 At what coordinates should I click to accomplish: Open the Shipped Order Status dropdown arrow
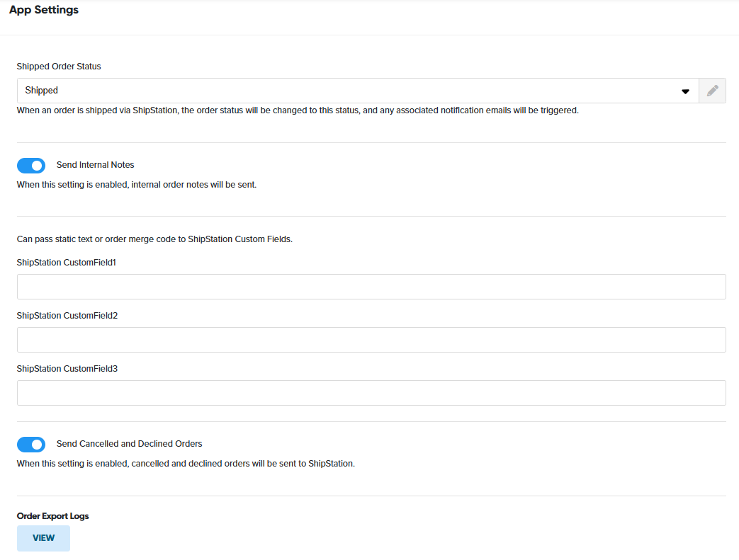pos(685,91)
